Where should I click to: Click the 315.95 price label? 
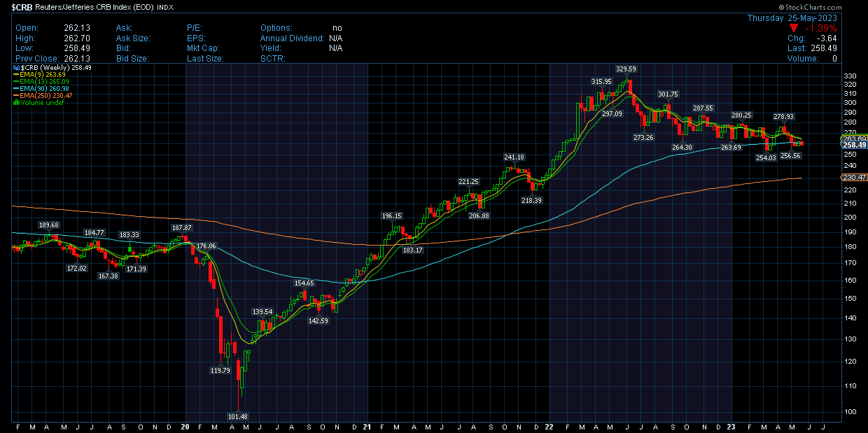click(602, 82)
